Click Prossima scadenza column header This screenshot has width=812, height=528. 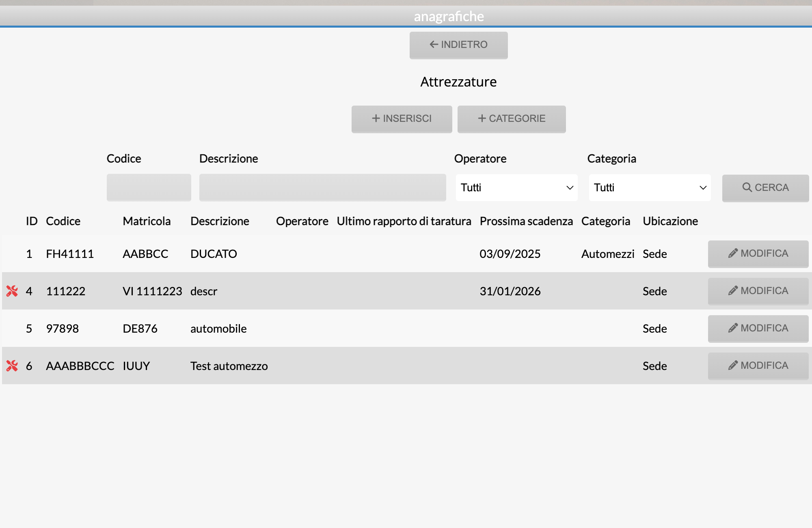(526, 221)
